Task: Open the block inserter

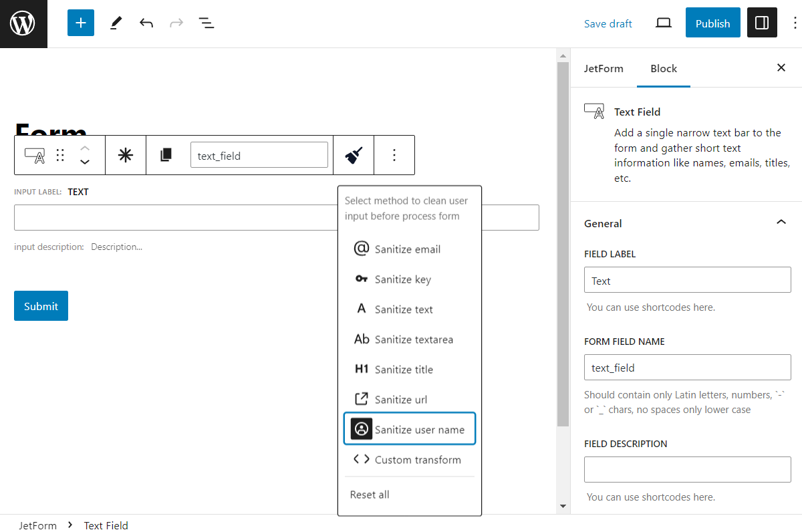Action: pyautogui.click(x=80, y=22)
